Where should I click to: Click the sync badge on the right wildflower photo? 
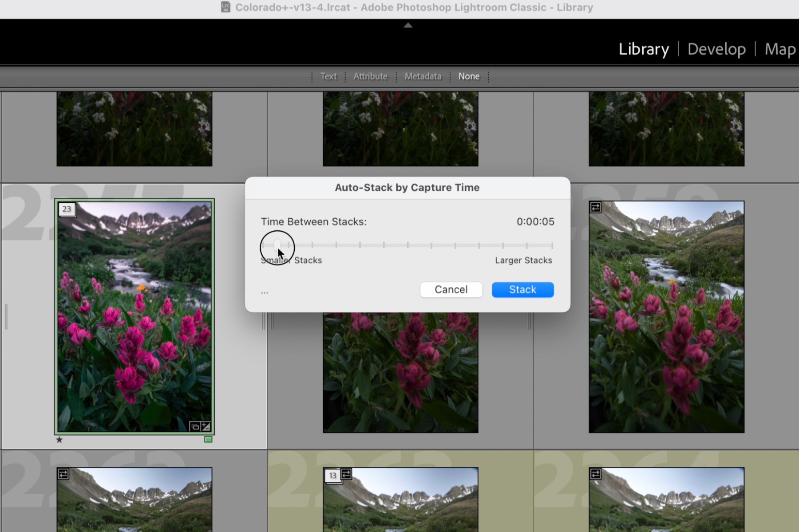pos(595,207)
